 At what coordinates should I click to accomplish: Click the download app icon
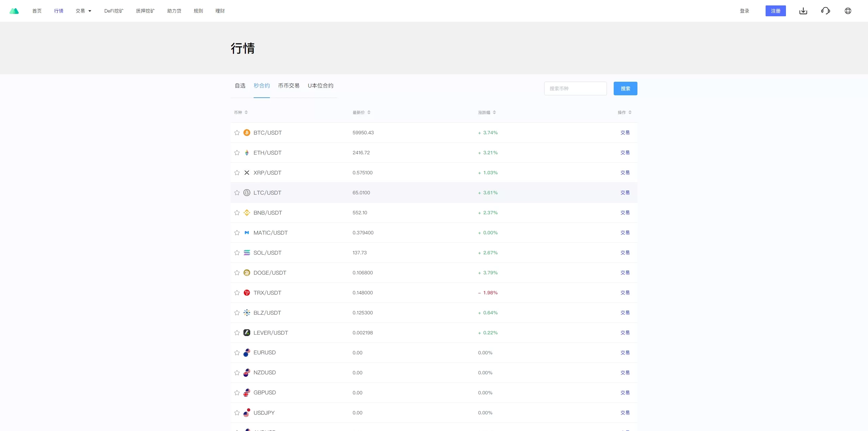(x=803, y=11)
